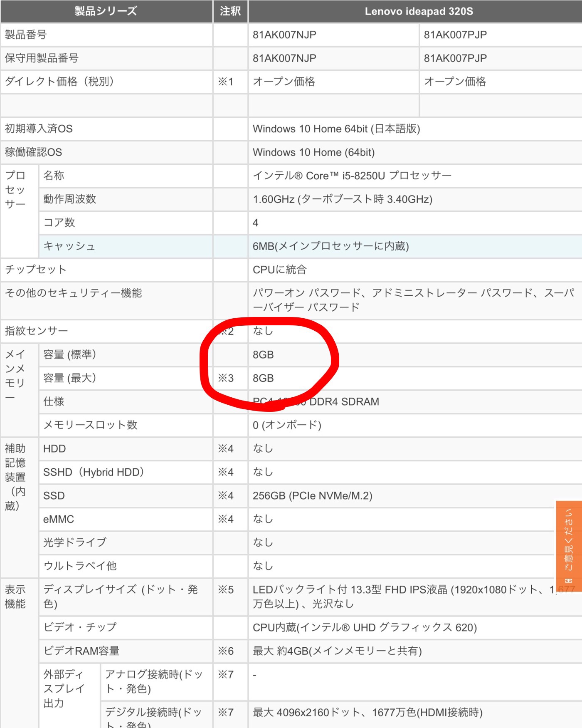
Task: Select 81AK007PJP in 保守用製品番号 row
Action: pos(455,58)
